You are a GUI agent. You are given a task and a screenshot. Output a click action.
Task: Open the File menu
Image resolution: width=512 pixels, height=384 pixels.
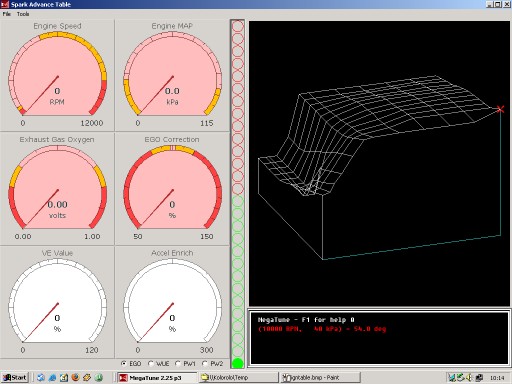(7, 14)
